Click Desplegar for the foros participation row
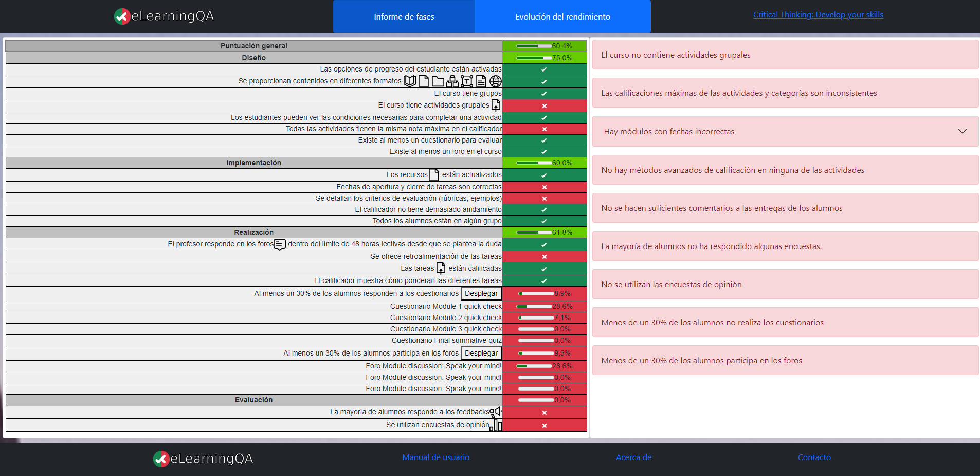980x476 pixels. 481,354
